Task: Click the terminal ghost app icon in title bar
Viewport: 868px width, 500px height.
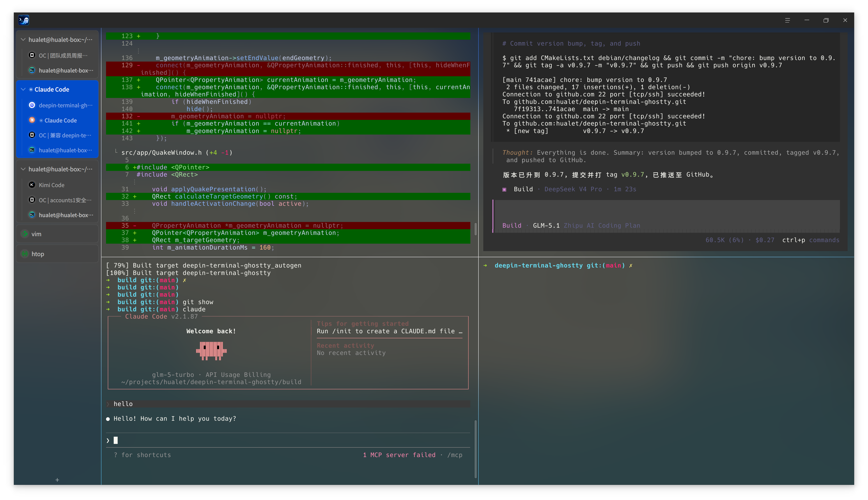Action: point(24,20)
